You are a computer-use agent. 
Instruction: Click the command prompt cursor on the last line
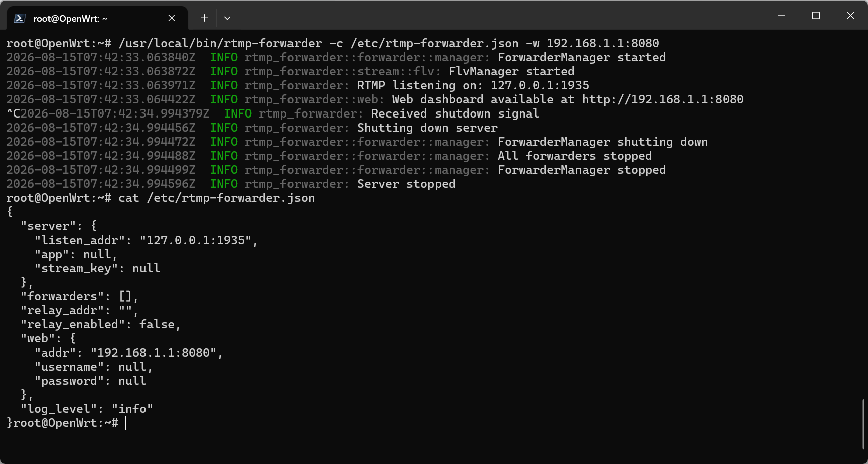125,423
